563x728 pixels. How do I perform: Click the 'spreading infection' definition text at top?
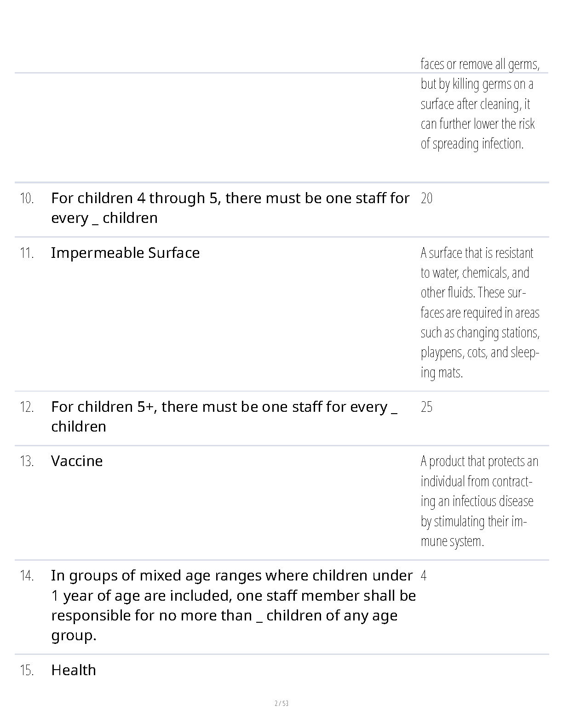(x=480, y=104)
